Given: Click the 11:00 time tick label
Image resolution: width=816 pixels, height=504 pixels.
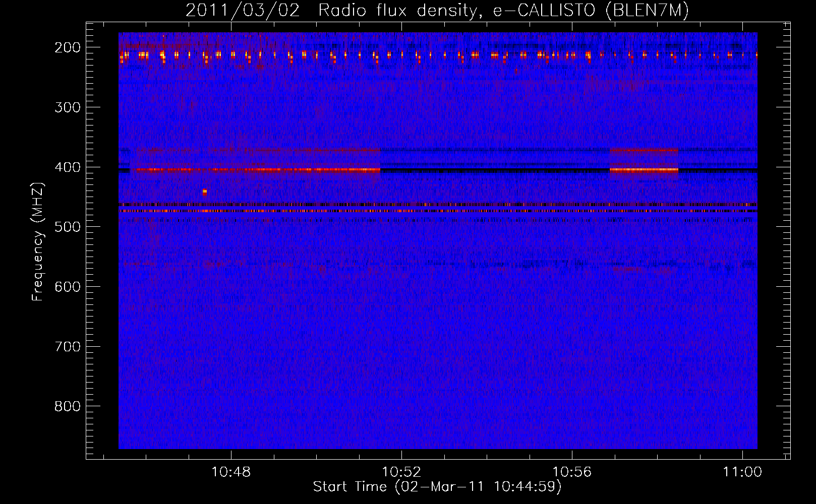Looking at the screenshot, I should tap(742, 472).
